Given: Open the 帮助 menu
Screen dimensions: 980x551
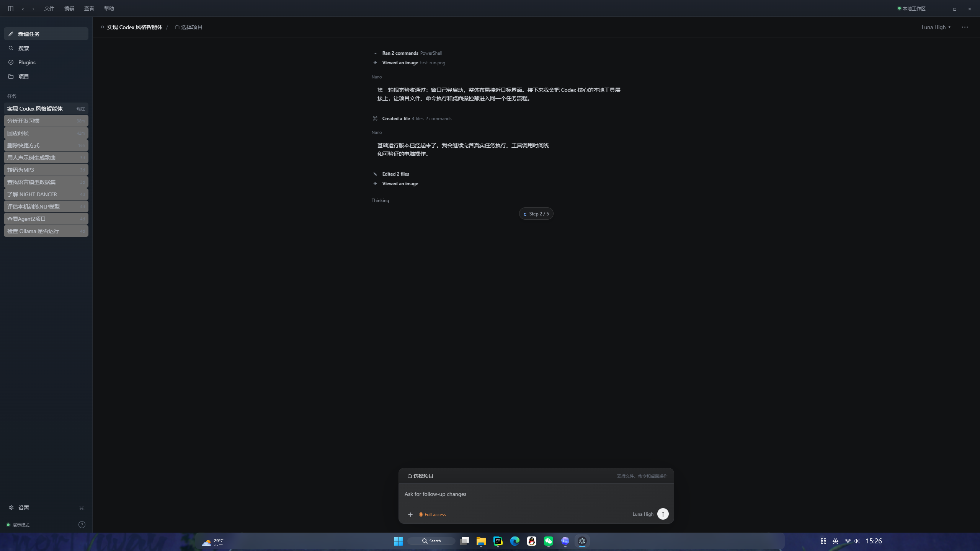Looking at the screenshot, I should coord(109,8).
